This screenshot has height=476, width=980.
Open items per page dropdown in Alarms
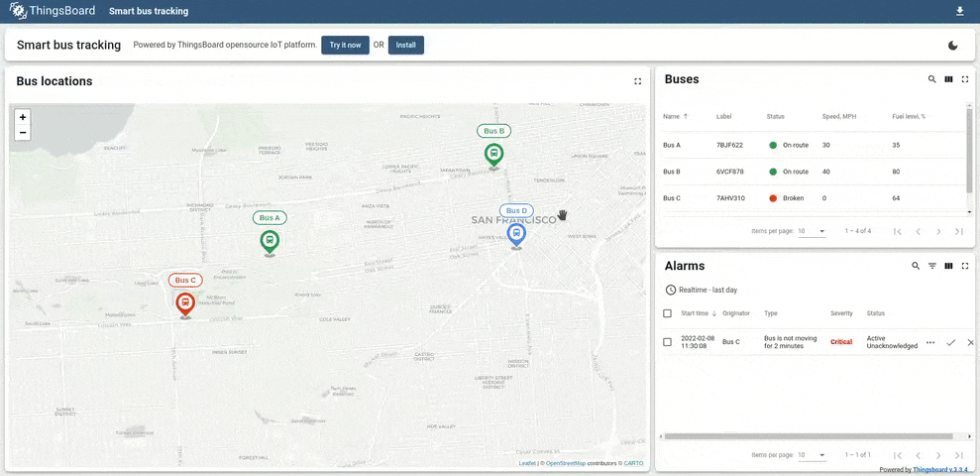[813, 455]
